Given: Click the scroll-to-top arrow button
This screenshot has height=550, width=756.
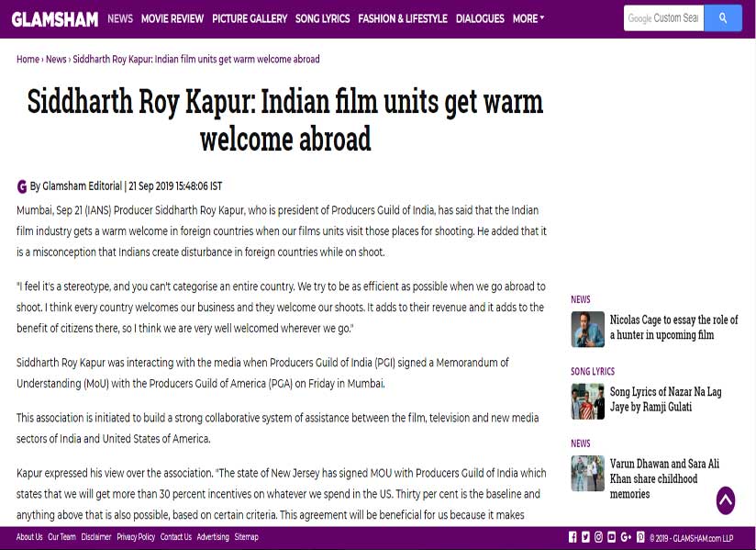Looking at the screenshot, I should pyautogui.click(x=726, y=500).
